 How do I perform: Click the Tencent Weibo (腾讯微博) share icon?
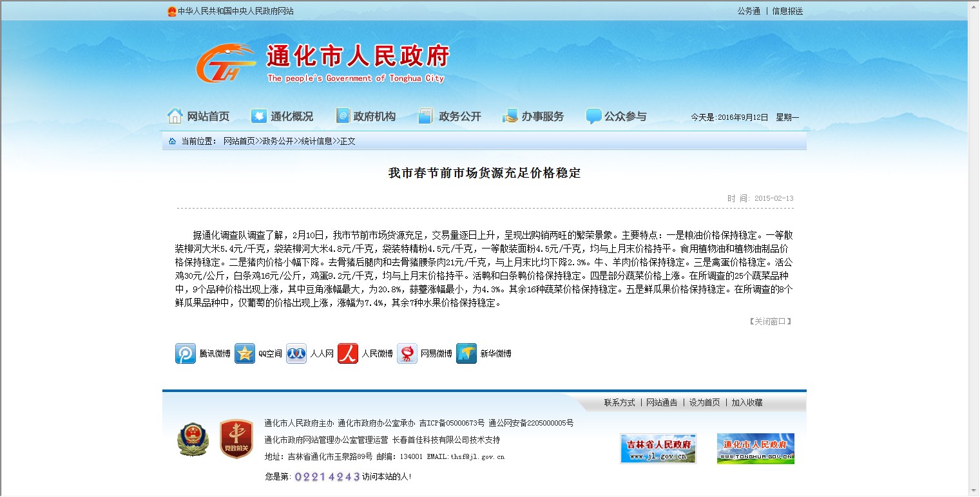pyautogui.click(x=186, y=353)
